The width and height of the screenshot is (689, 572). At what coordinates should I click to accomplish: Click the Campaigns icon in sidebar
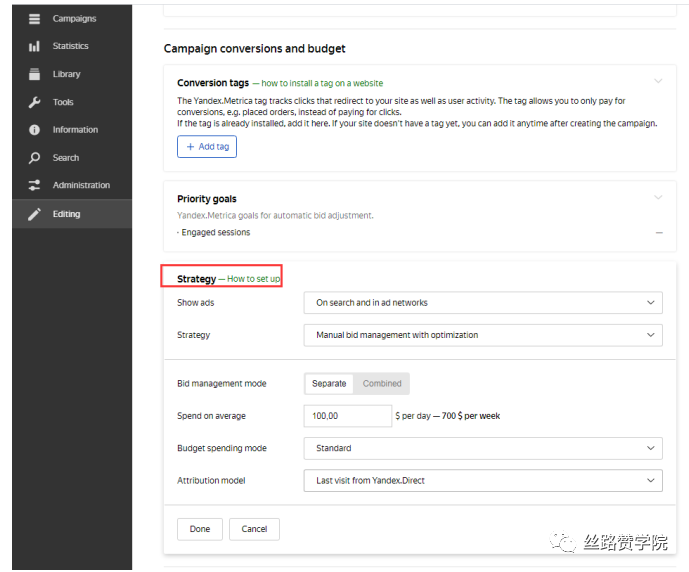click(35, 18)
